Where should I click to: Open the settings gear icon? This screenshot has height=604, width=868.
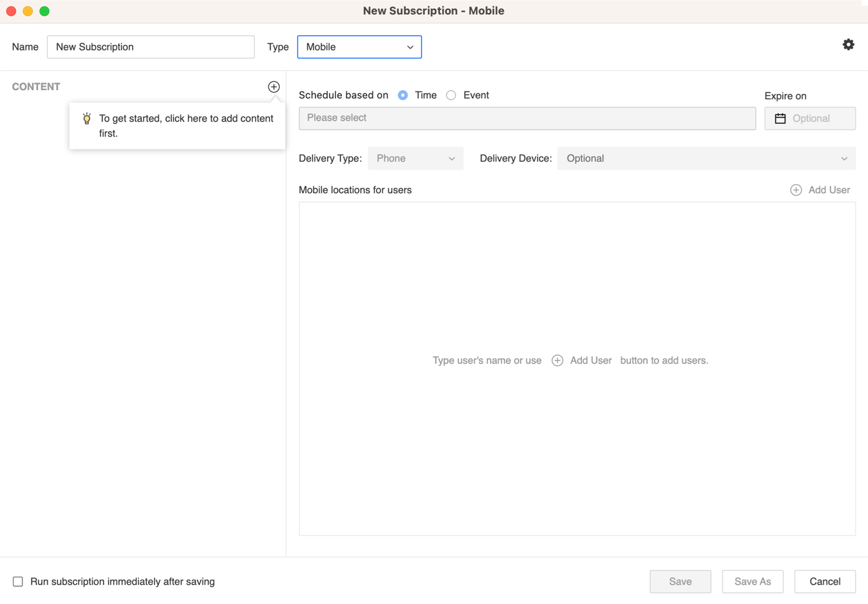tap(848, 45)
